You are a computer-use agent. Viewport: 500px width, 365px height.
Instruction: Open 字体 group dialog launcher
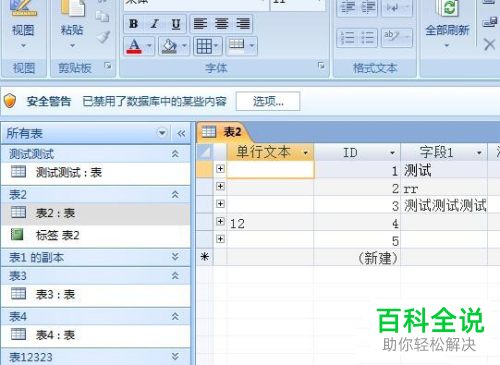(321, 66)
